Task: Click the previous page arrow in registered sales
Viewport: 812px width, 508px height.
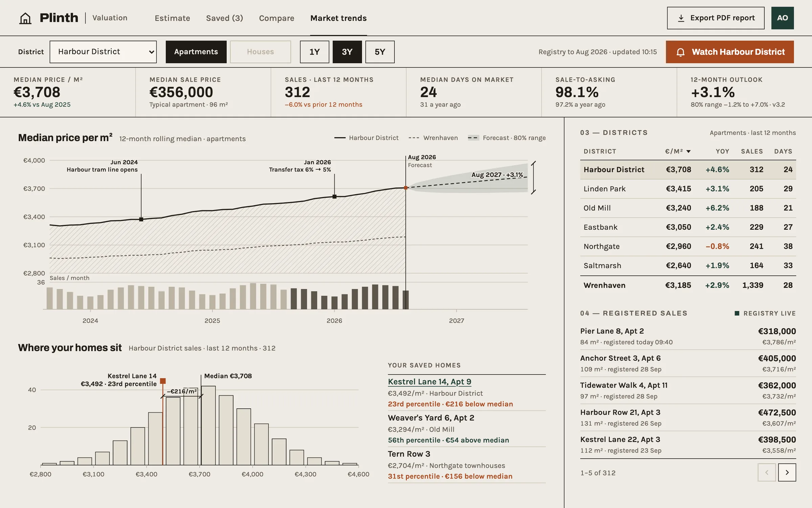Action: (767, 472)
